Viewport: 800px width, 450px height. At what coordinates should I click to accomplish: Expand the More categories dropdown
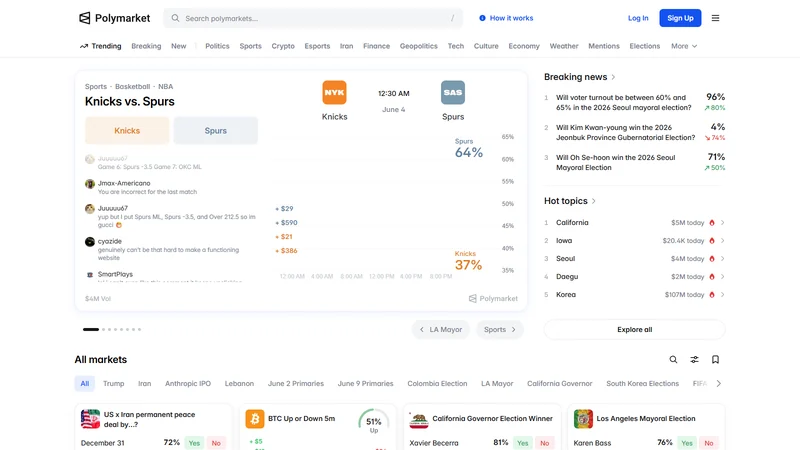pos(684,46)
